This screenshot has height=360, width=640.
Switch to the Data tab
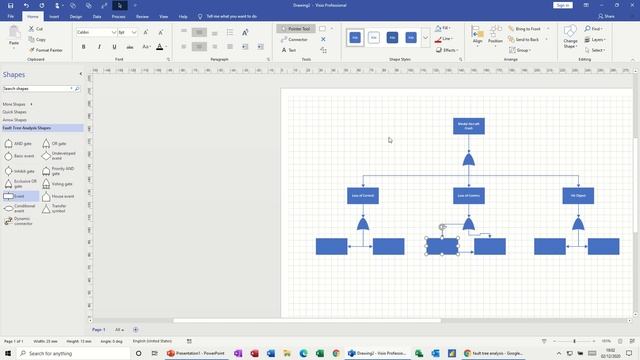(x=97, y=16)
